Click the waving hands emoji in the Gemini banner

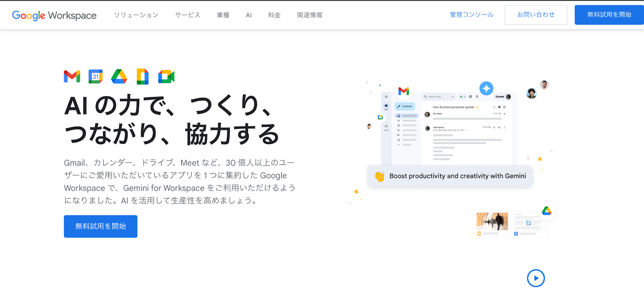(x=380, y=176)
